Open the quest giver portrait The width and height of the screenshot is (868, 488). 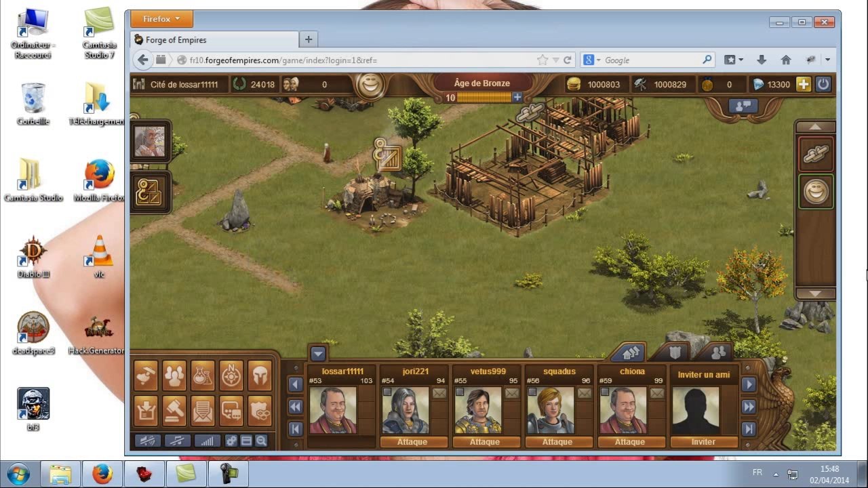coord(150,142)
